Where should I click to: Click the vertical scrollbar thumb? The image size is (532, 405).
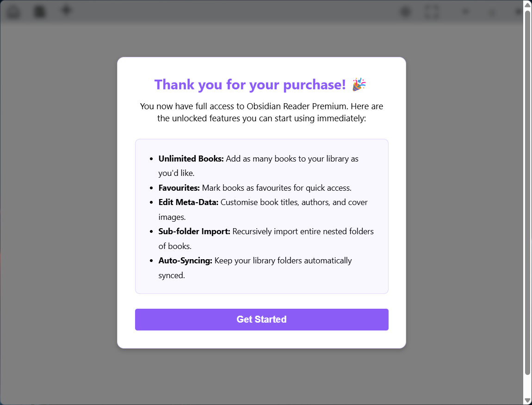tap(527, 193)
